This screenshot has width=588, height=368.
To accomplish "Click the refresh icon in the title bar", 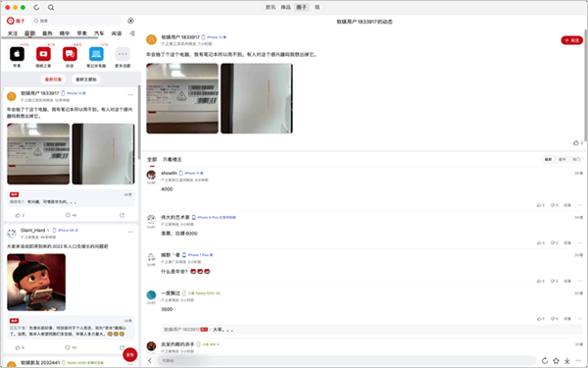I will coord(36,7).
